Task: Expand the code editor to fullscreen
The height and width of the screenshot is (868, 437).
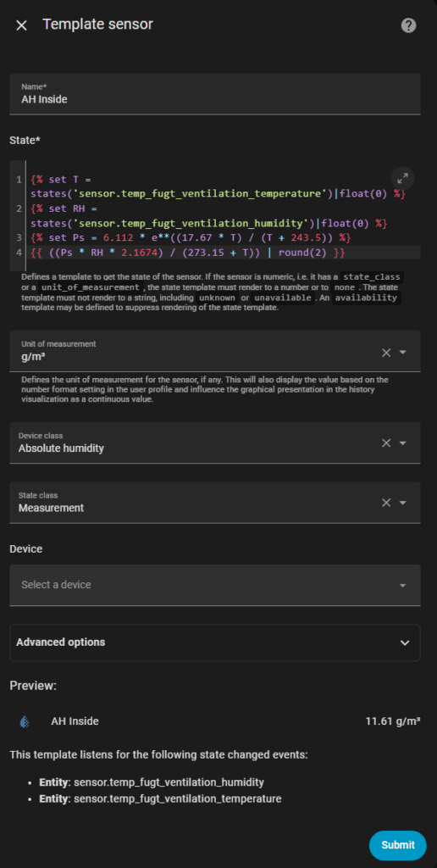Action: click(403, 178)
